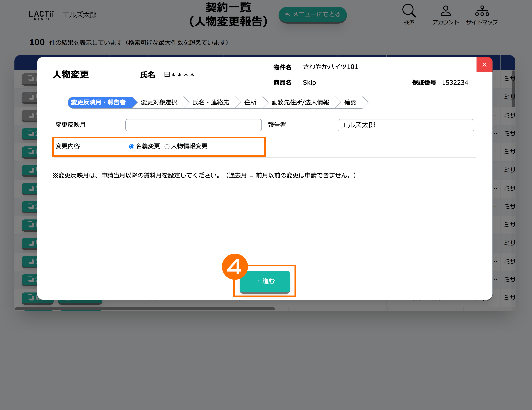Open the 変更反映月 date field

[193, 125]
